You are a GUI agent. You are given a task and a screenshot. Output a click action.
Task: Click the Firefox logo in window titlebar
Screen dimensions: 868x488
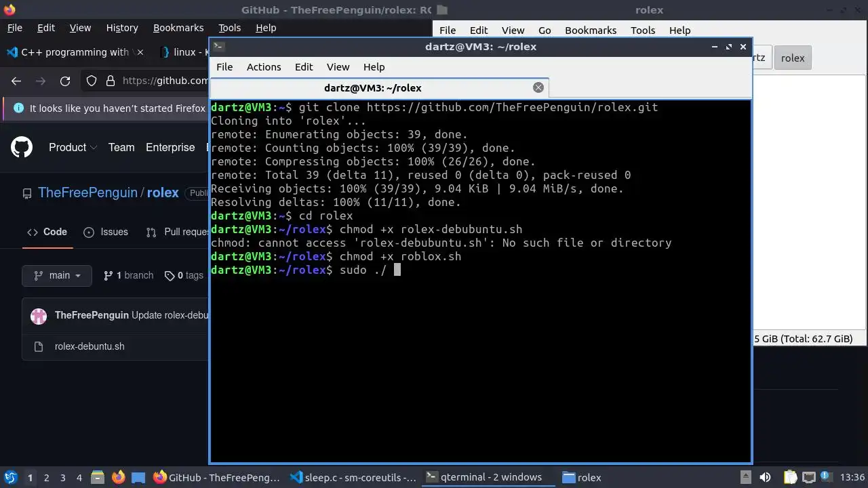(x=9, y=9)
